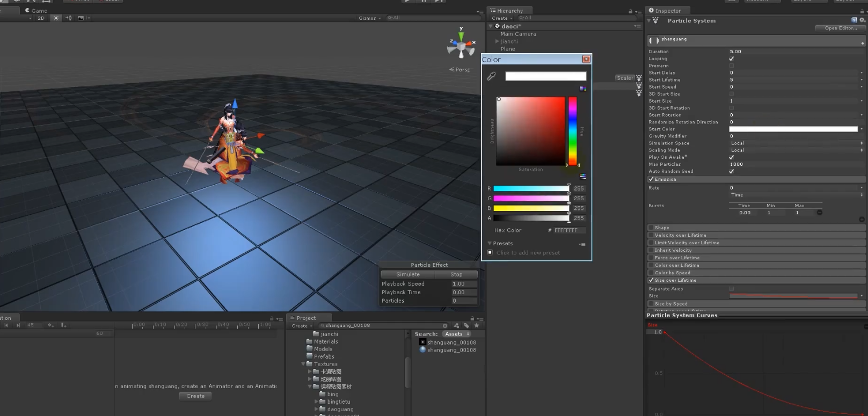Image resolution: width=868 pixels, height=416 pixels.
Task: Open component help book icon in Inspector
Action: click(x=854, y=20)
